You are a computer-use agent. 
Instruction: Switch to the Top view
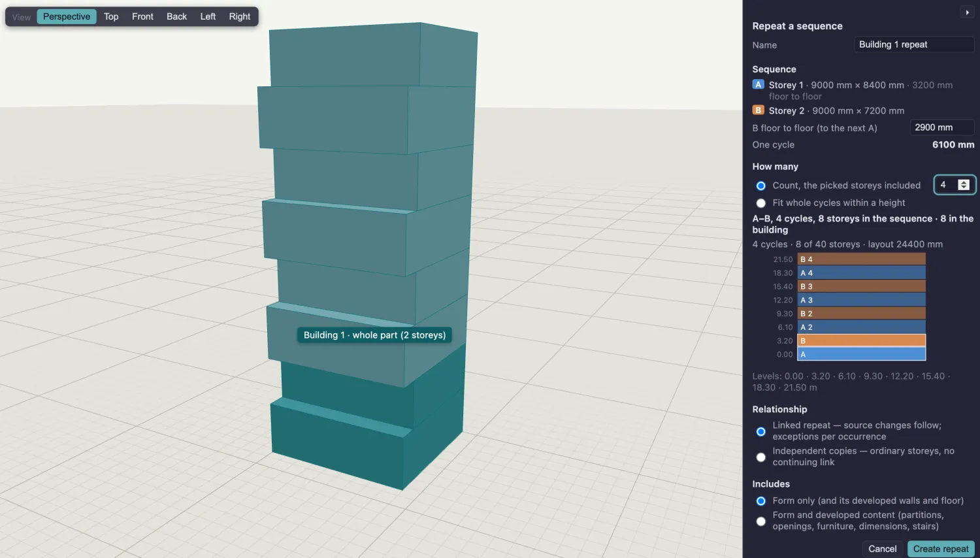(111, 16)
